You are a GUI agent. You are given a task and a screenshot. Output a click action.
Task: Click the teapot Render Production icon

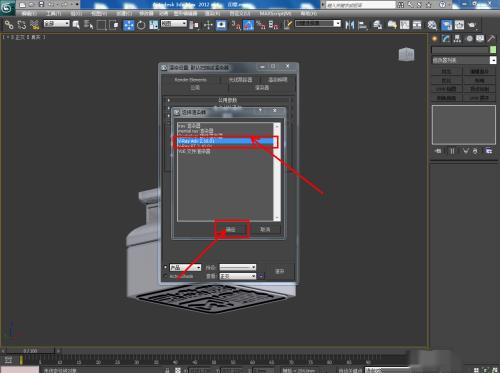[472, 25]
